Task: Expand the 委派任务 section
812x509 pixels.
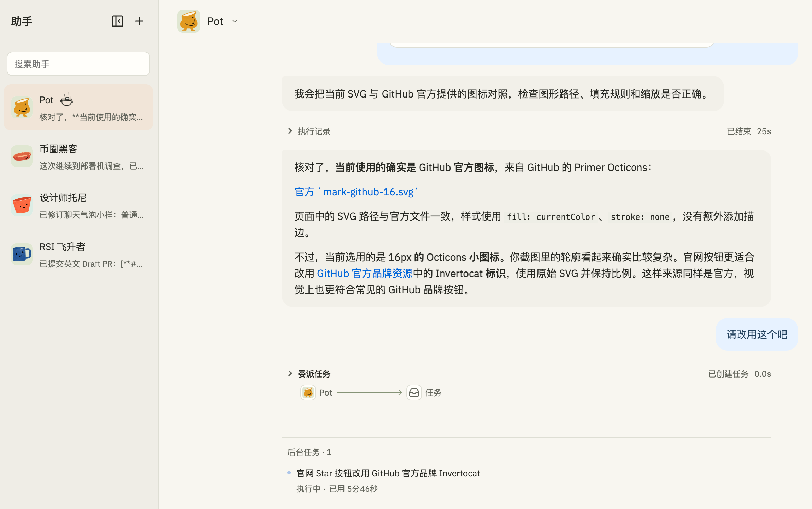Action: [x=309, y=374]
